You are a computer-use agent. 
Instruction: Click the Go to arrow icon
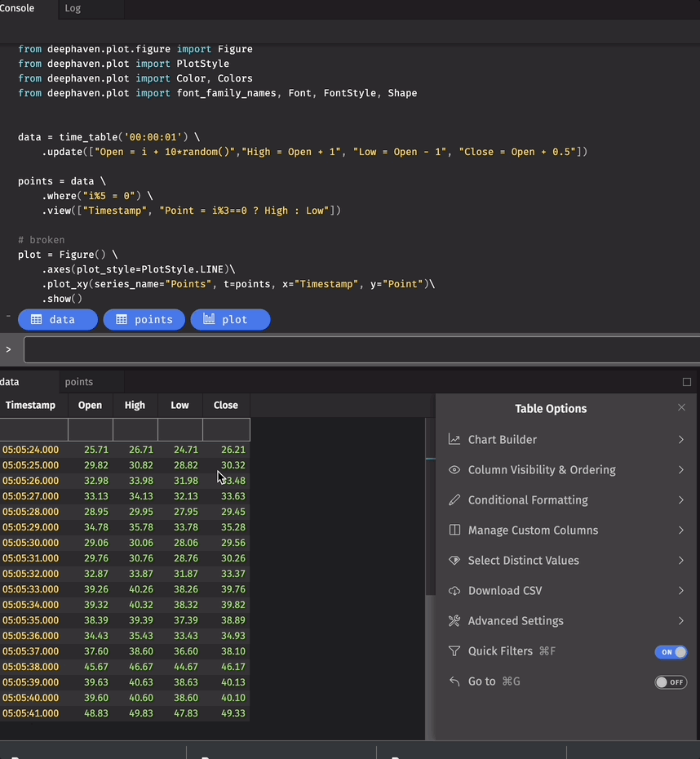[454, 681]
